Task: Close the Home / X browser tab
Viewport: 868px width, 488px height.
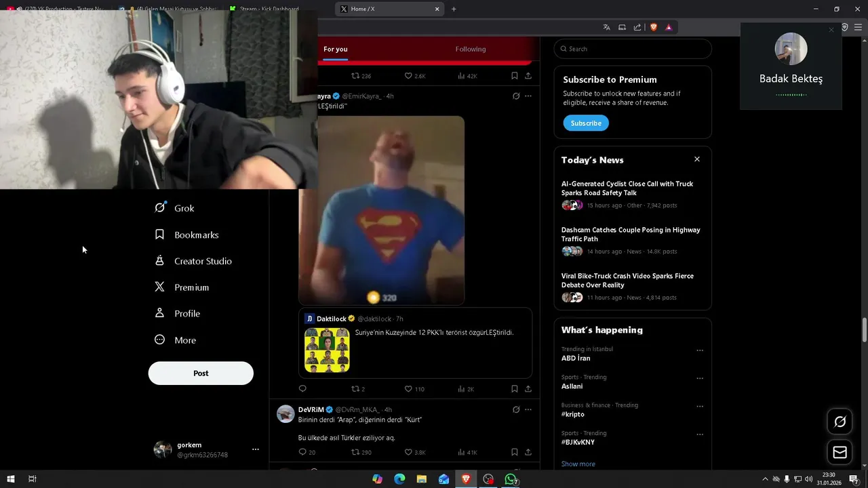Action: [x=437, y=9]
